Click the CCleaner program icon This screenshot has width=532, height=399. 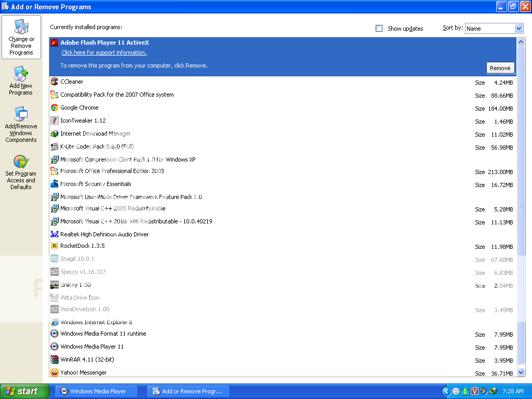tap(54, 82)
